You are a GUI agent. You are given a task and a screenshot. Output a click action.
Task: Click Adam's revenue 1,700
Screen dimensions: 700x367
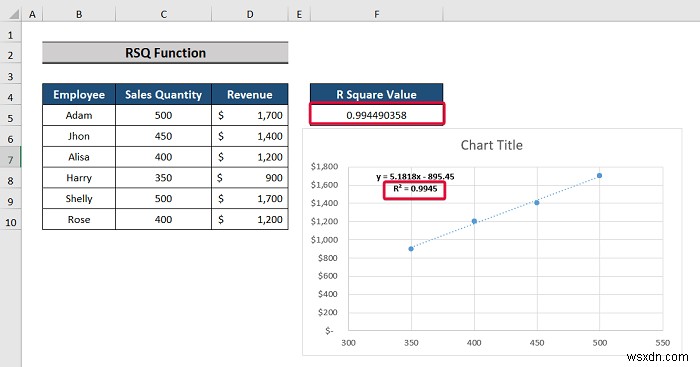(250, 115)
